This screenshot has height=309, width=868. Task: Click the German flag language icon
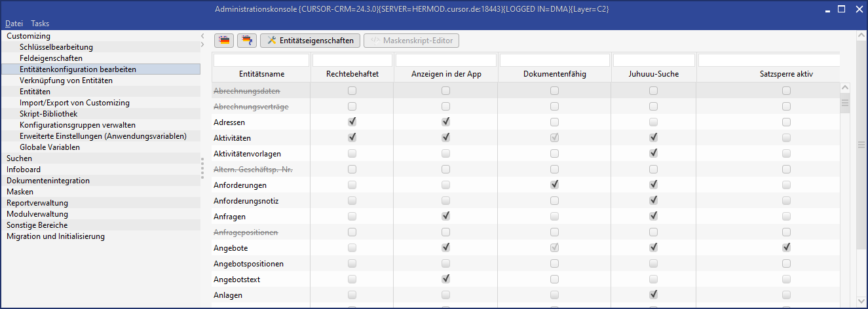(225, 41)
